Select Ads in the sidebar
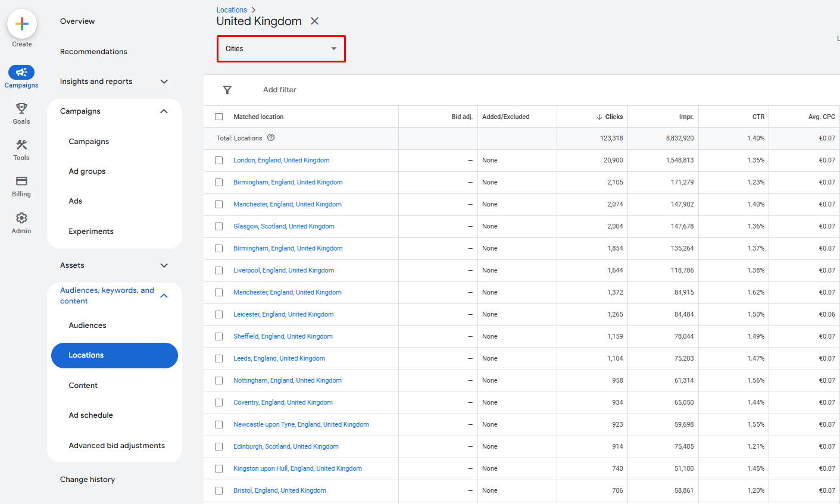840x504 pixels. coord(76,201)
